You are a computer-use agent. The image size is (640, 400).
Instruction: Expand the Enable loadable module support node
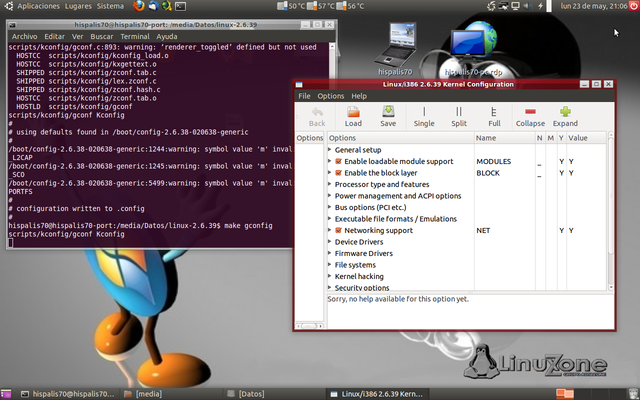point(330,161)
